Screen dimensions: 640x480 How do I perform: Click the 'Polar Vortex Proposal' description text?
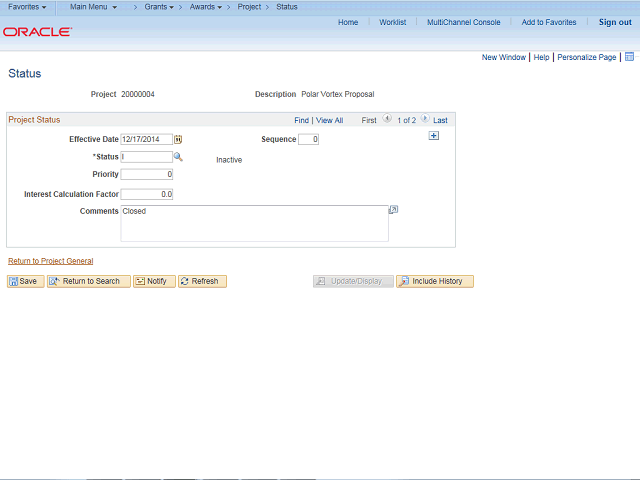pyautogui.click(x=338, y=94)
